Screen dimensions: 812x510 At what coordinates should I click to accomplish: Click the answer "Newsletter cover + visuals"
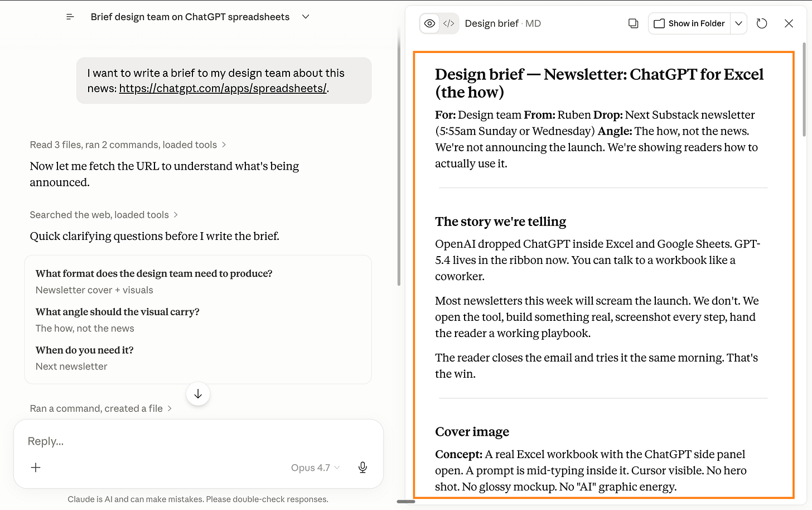94,290
